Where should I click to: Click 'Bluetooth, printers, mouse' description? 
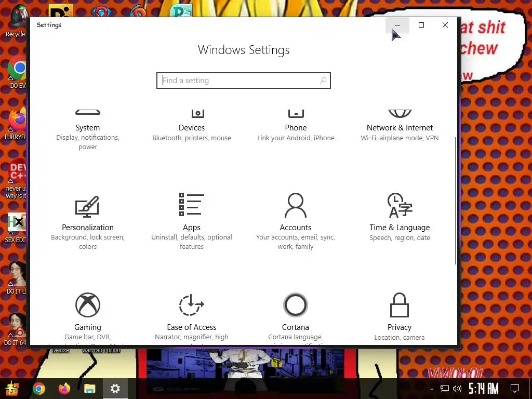[191, 138]
